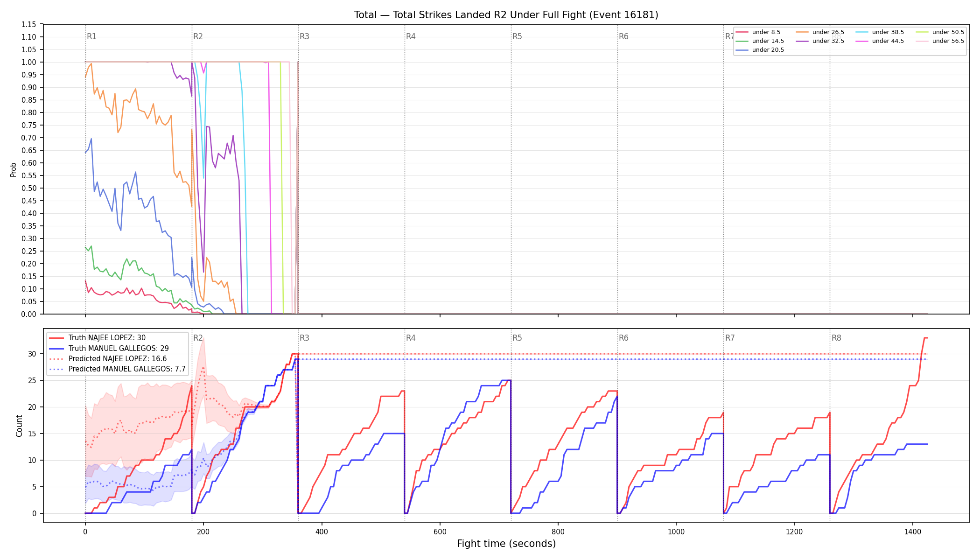Select the "under 20.5" legend entry
The image size is (980, 560).
coord(760,50)
